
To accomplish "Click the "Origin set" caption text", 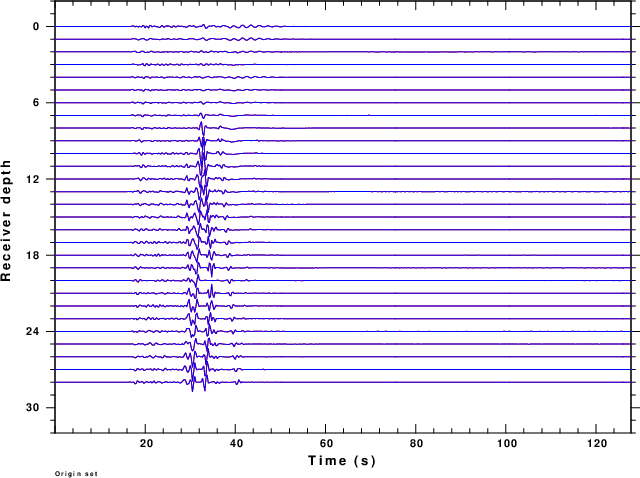I will [76, 474].
